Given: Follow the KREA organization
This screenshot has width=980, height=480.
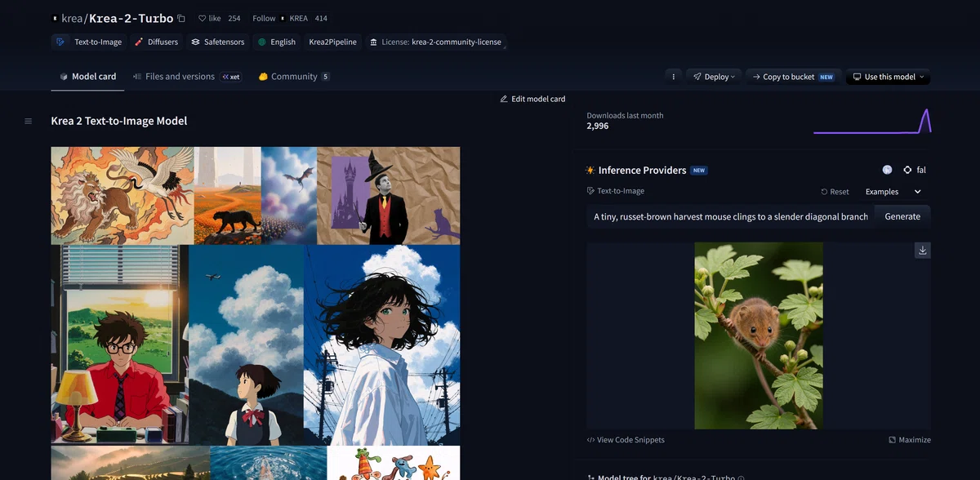Looking at the screenshot, I should 264,18.
